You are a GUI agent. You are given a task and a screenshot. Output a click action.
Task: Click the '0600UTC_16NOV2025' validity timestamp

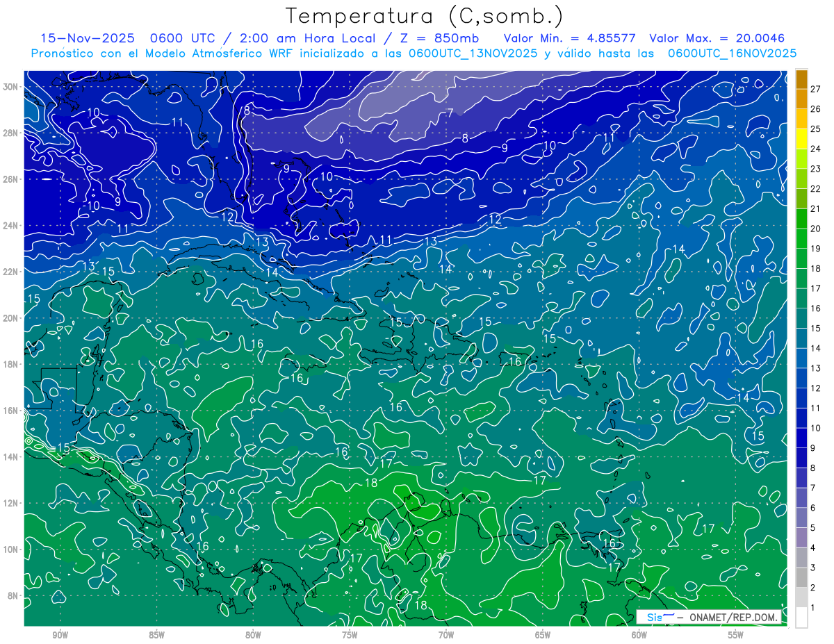pos(732,53)
